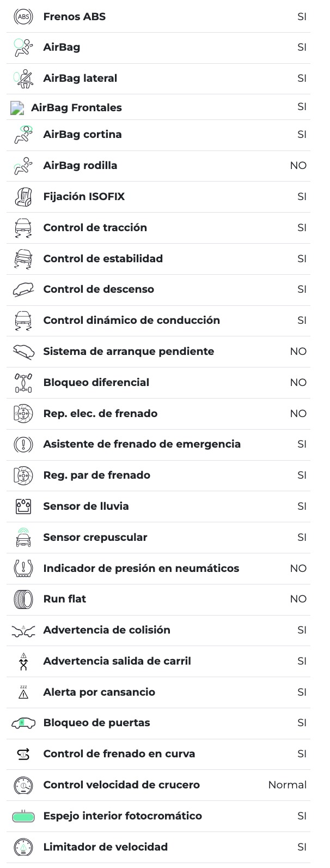Click the broken AirBag Frontales image
Screen dimensions: 330x868
coord(17,108)
